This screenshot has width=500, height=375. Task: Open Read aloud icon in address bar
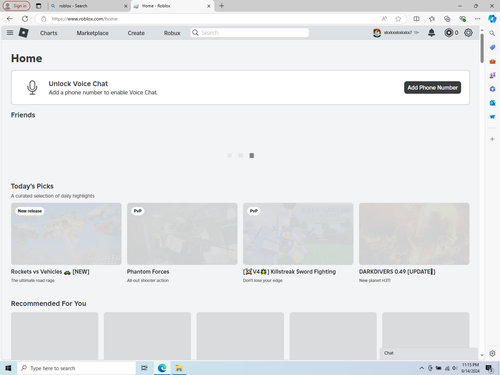coord(384,19)
